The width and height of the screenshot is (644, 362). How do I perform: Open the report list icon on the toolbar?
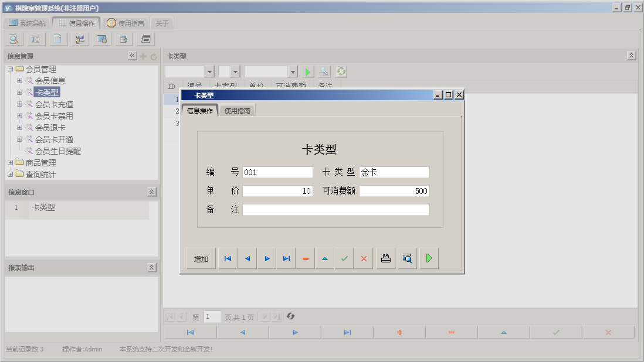pos(36,39)
